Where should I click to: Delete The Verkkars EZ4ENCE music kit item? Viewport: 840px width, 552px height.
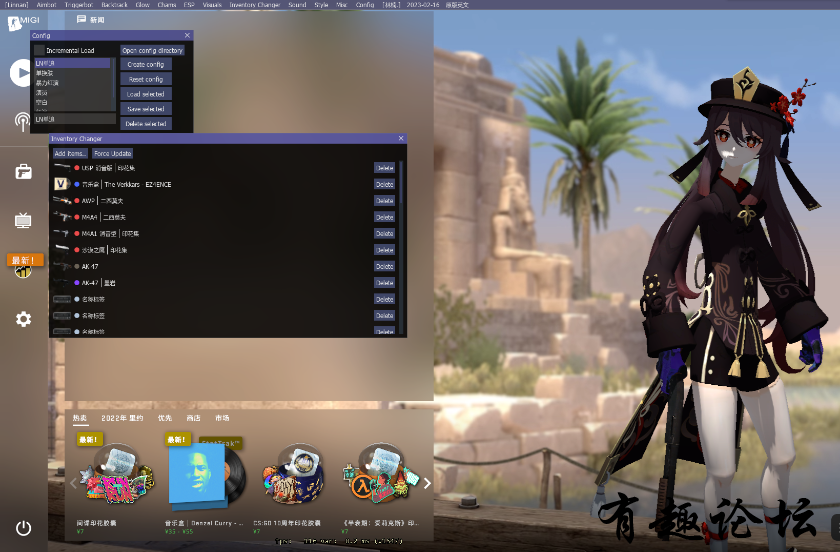coord(385,184)
